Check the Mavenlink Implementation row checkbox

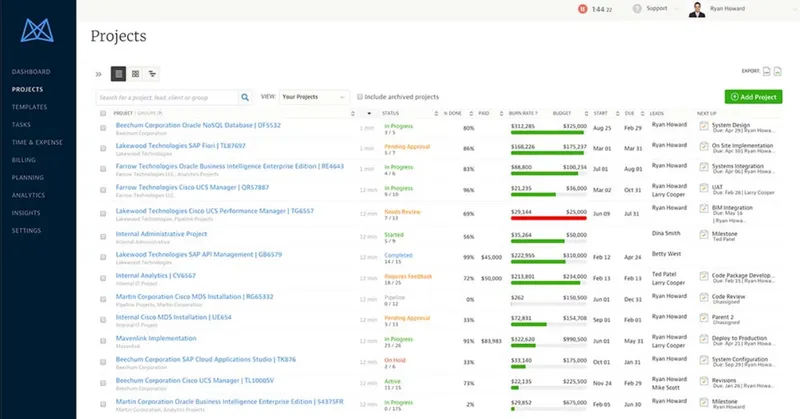[103, 341]
